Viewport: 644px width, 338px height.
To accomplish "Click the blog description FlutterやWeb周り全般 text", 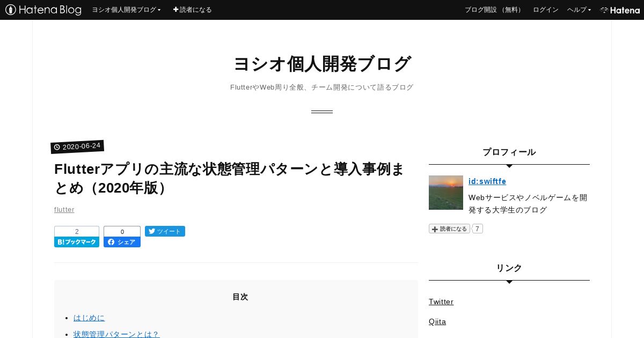I will (x=322, y=87).
